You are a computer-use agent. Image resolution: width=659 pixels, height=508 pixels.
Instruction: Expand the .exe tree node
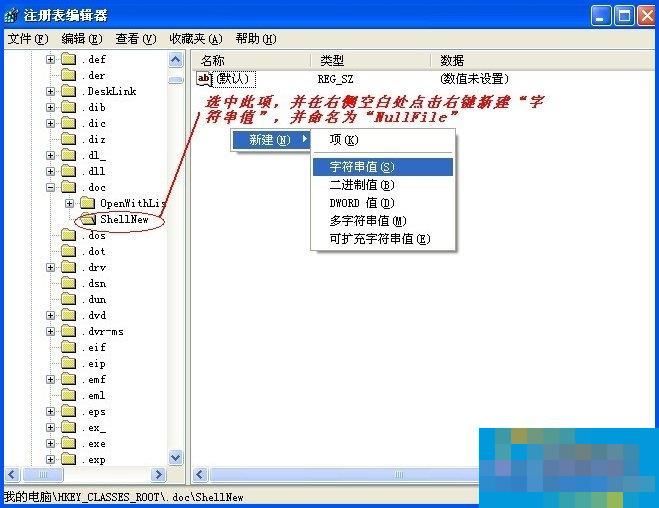tap(50, 444)
